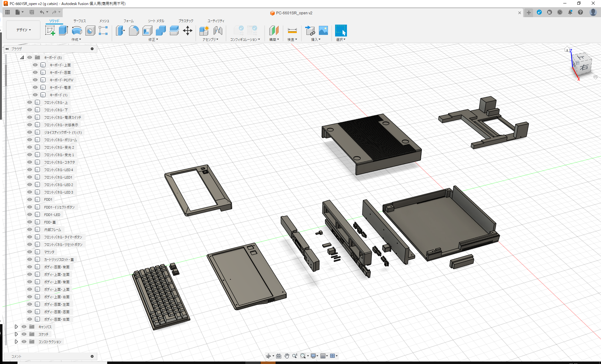Switch to the サーフェス ribbon tab
This screenshot has width=601, height=364.
[79, 21]
